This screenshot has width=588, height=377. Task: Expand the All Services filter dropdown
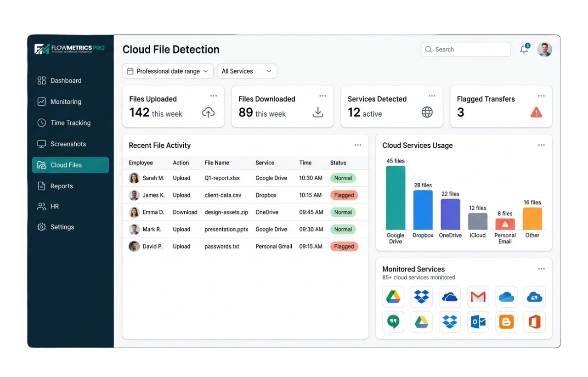pos(247,71)
